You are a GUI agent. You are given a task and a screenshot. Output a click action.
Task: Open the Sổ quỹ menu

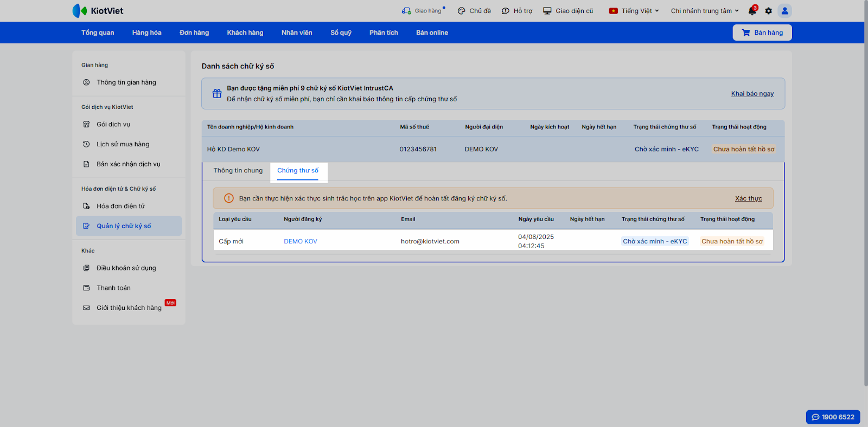341,33
